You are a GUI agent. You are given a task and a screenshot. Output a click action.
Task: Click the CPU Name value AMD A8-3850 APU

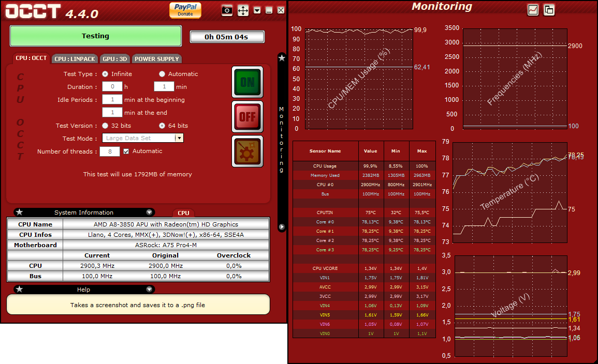pos(166,224)
